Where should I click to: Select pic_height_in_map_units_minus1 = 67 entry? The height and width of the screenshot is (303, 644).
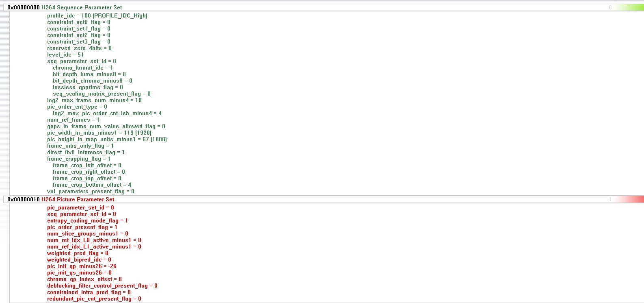coord(107,139)
